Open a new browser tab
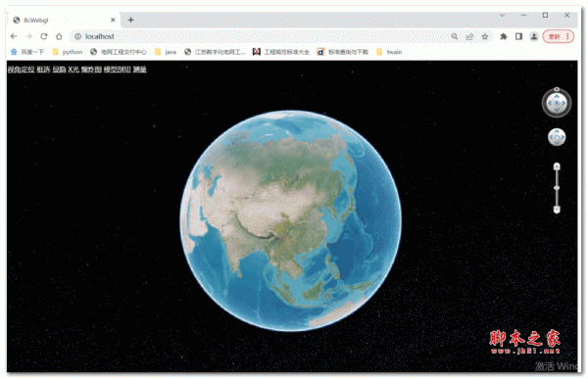The image size is (588, 379). click(131, 20)
